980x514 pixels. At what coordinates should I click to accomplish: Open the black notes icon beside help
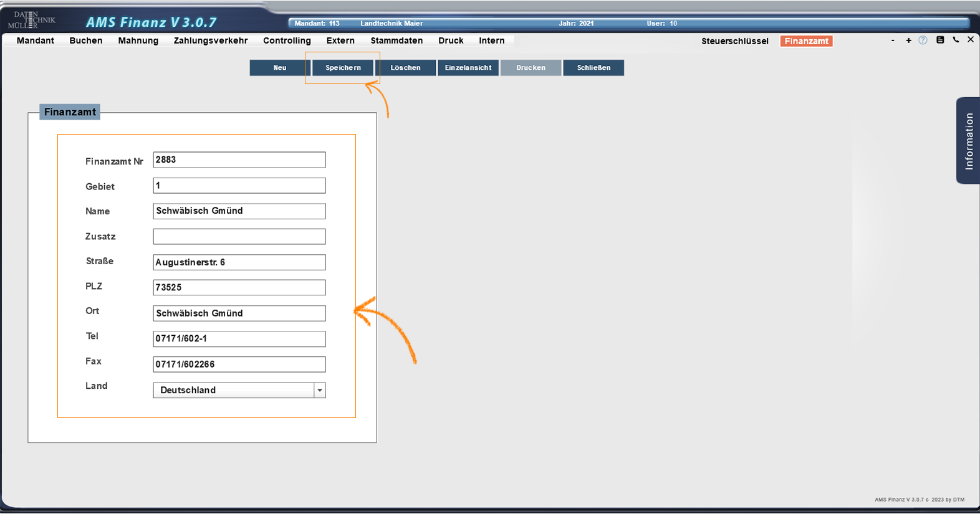coord(940,40)
